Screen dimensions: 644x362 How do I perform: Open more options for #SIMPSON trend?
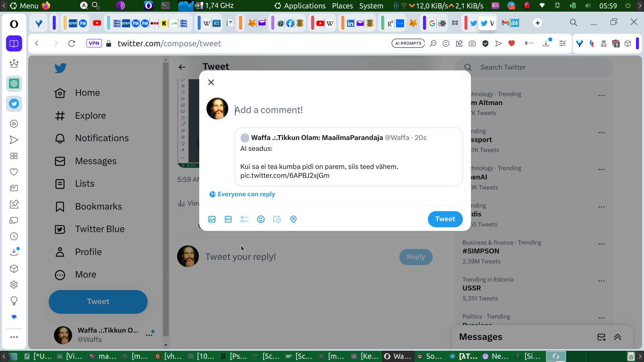click(x=601, y=244)
